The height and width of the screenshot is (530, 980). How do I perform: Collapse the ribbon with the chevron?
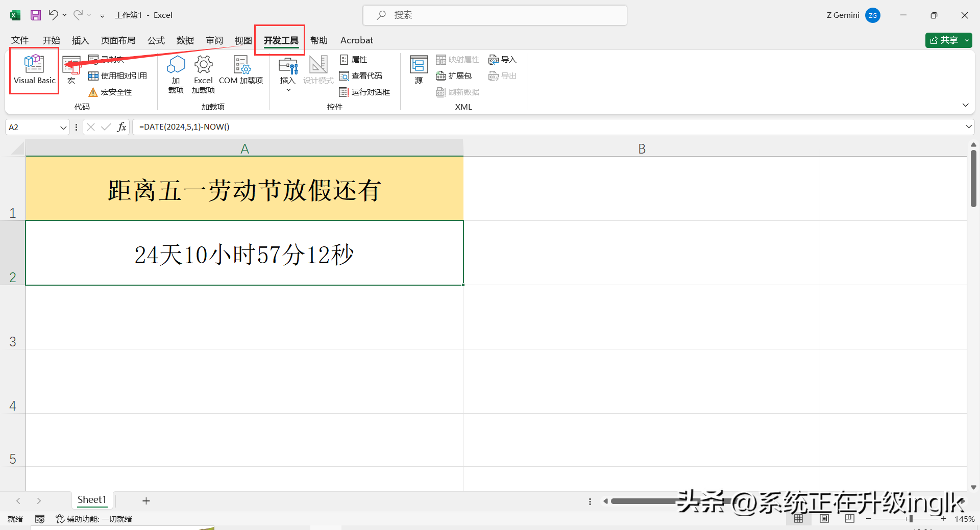pyautogui.click(x=966, y=105)
